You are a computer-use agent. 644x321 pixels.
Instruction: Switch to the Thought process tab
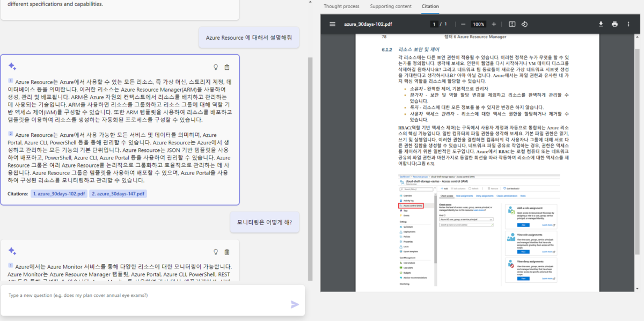click(x=341, y=6)
